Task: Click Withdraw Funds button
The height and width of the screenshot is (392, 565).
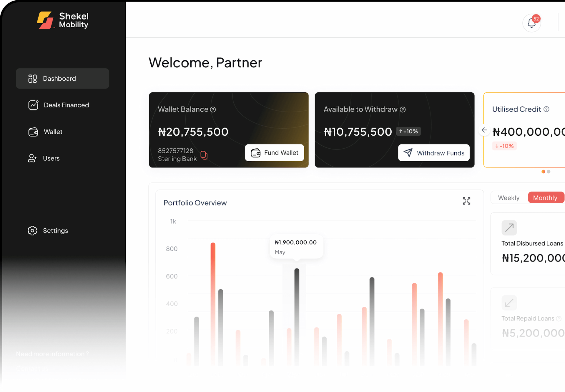Action: pos(434,153)
